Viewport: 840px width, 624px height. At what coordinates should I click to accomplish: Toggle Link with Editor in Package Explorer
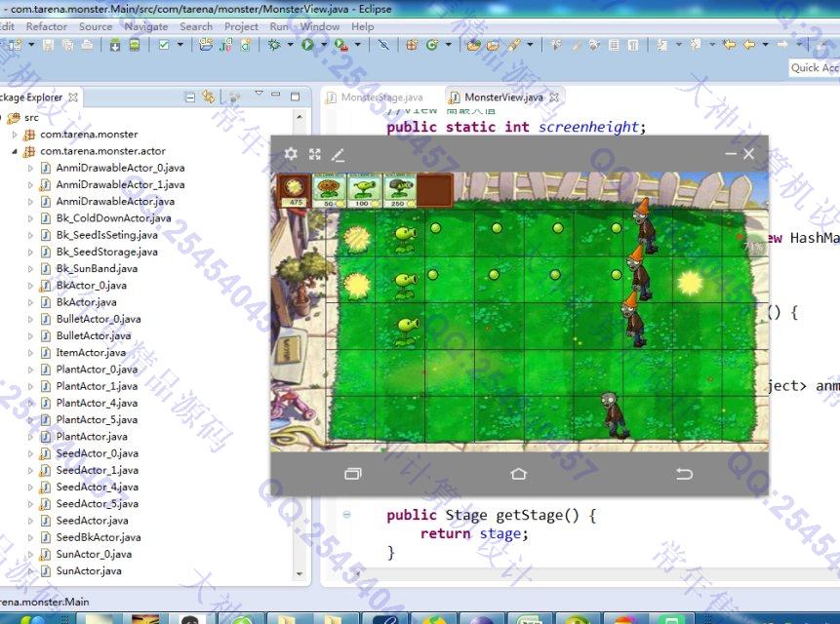point(209,97)
